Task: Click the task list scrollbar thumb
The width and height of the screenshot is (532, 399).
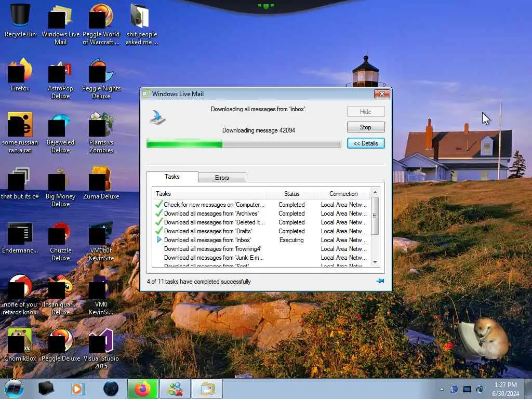Action: tap(375, 216)
